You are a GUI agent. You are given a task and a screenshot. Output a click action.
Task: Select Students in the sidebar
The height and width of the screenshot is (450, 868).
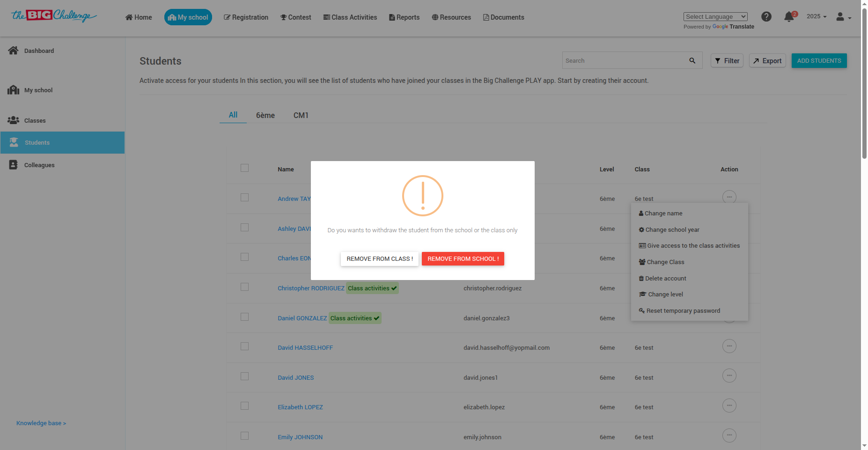pyautogui.click(x=62, y=142)
